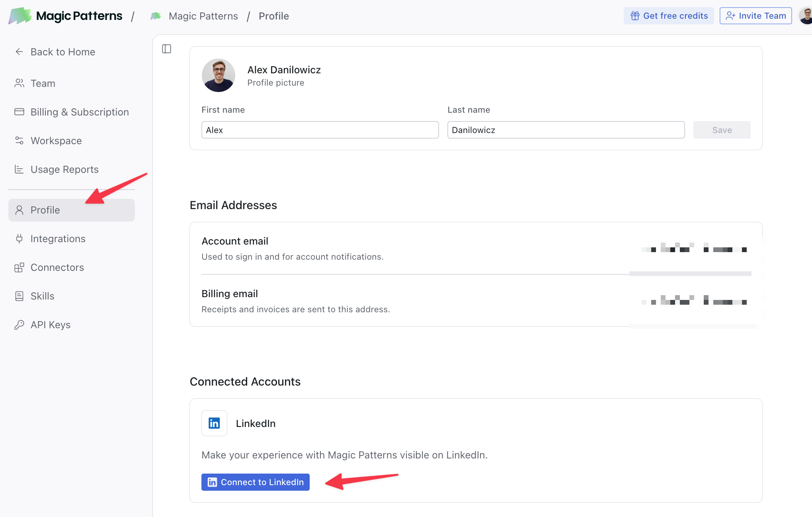Go Back to Home

point(72,52)
